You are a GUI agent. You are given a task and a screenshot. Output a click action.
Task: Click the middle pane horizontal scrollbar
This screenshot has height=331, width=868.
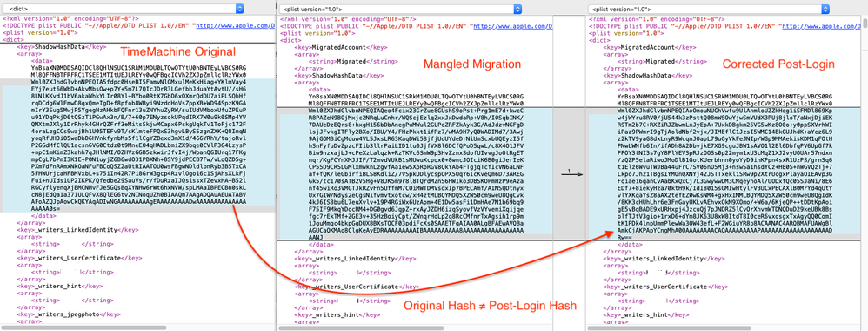[360, 328]
